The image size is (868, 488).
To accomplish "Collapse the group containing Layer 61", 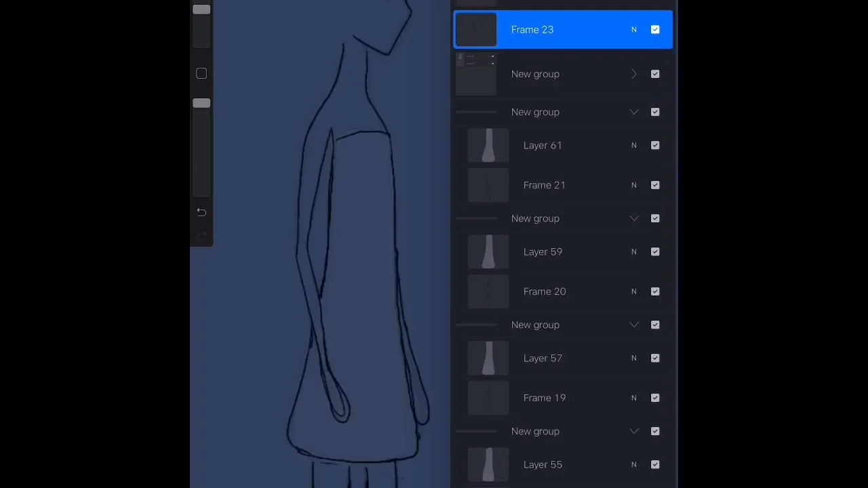I will click(634, 112).
